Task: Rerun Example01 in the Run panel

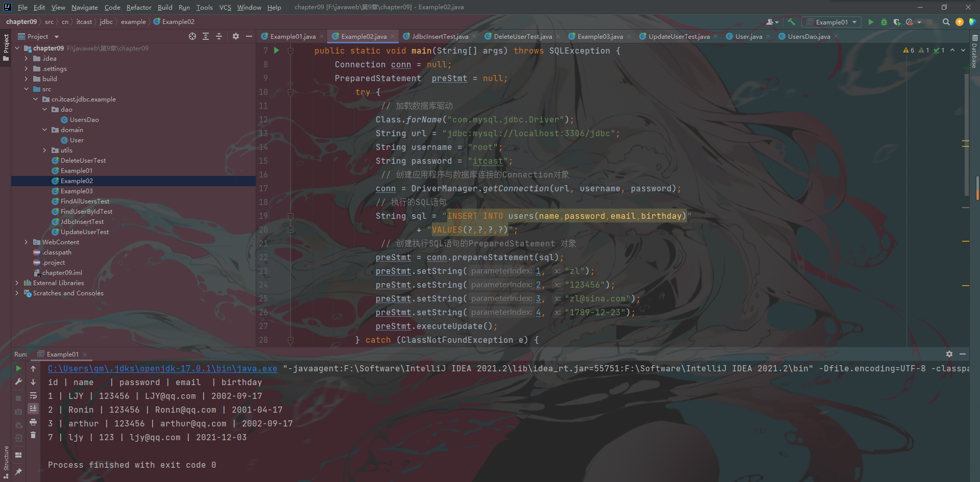Action: click(x=18, y=368)
